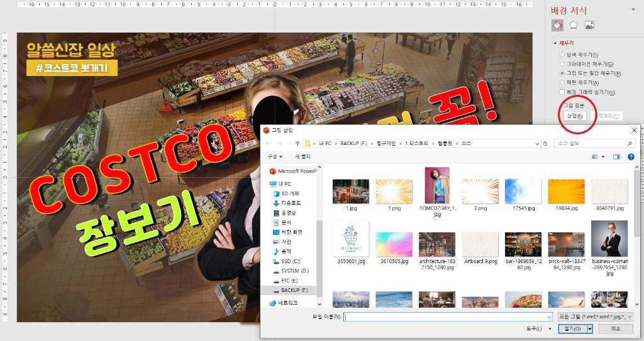The image size is (644, 341).
Task: Click the 열기(O) button
Action: 572,329
